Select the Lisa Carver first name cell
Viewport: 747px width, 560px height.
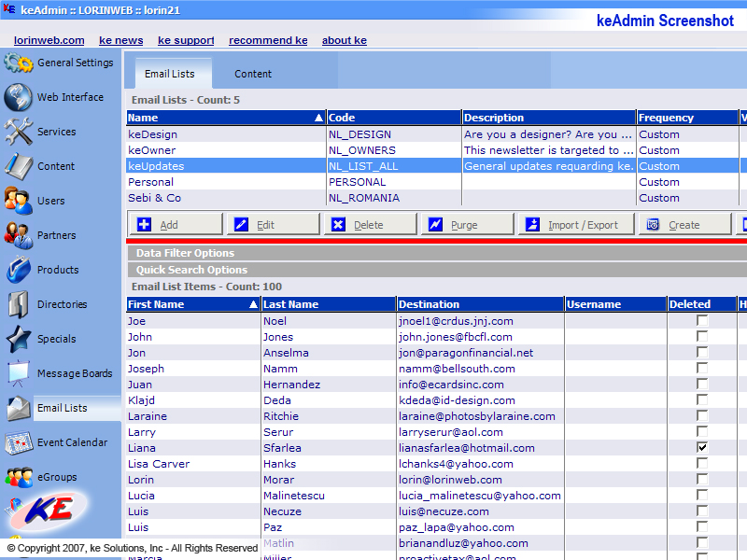pos(193,464)
